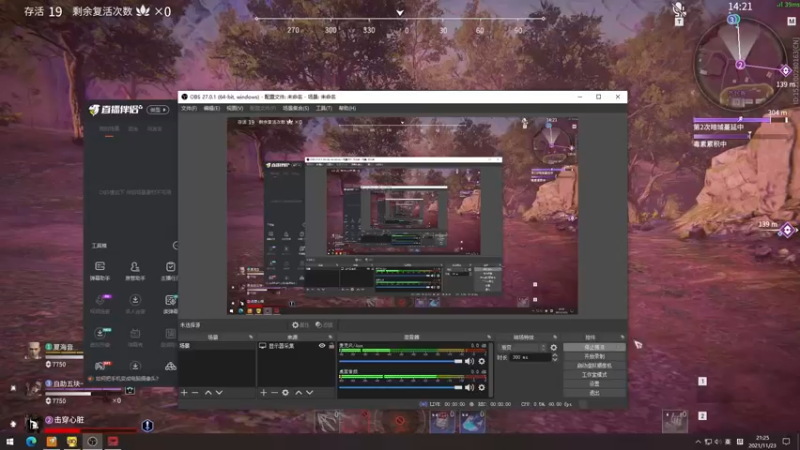This screenshot has height=450, width=800.
Task: Click the circular minimap in the game
Action: pos(740,63)
